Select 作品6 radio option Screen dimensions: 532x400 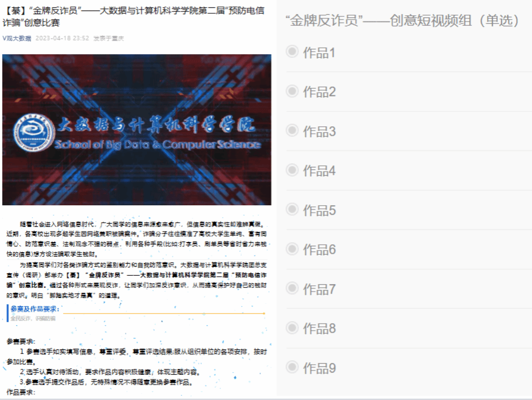point(292,249)
